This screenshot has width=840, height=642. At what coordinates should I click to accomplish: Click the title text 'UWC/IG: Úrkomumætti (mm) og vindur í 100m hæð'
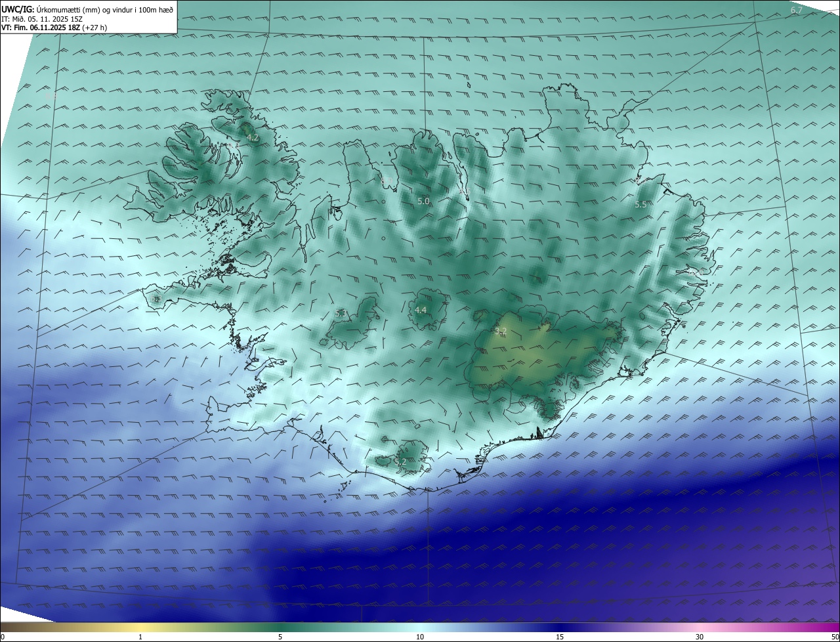point(87,9)
